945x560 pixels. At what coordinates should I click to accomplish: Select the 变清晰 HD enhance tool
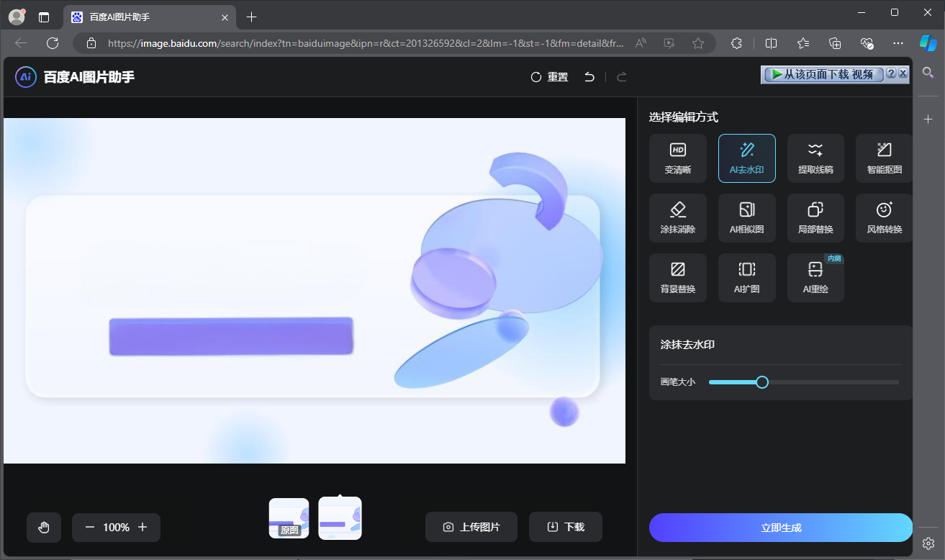(x=677, y=158)
